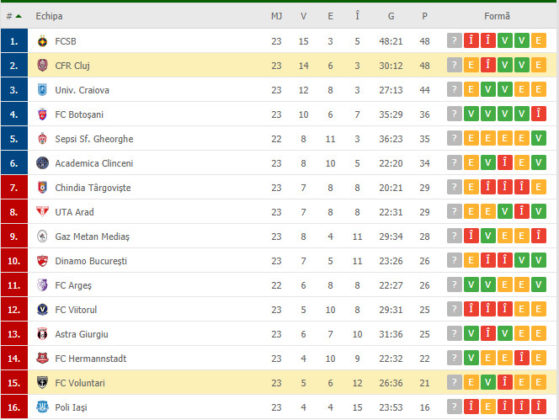Screen dimensions: 559x420
Task: Sort standings by the P points header
Action: [424, 16]
